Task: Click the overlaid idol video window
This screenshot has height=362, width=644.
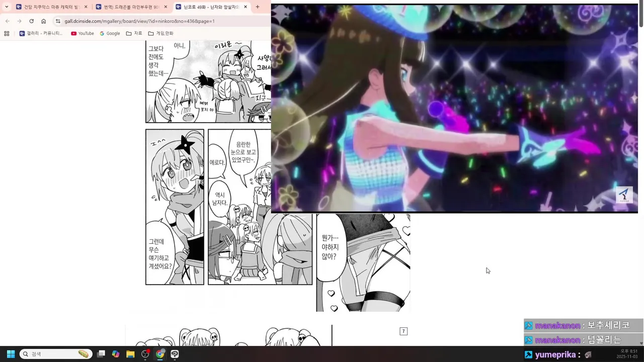Action: click(454, 108)
